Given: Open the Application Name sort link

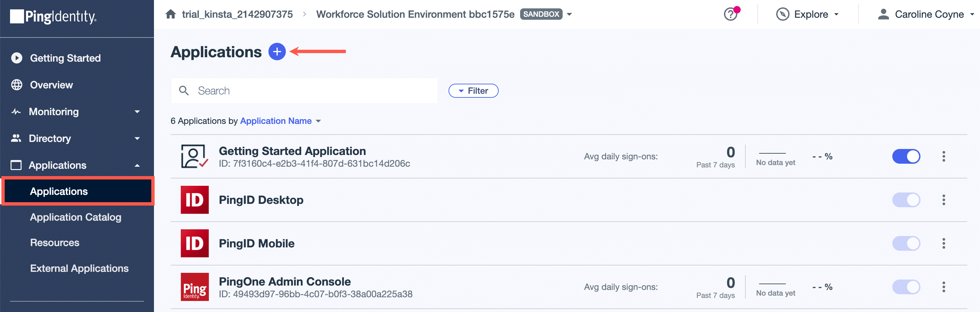Looking at the screenshot, I should pos(276,121).
